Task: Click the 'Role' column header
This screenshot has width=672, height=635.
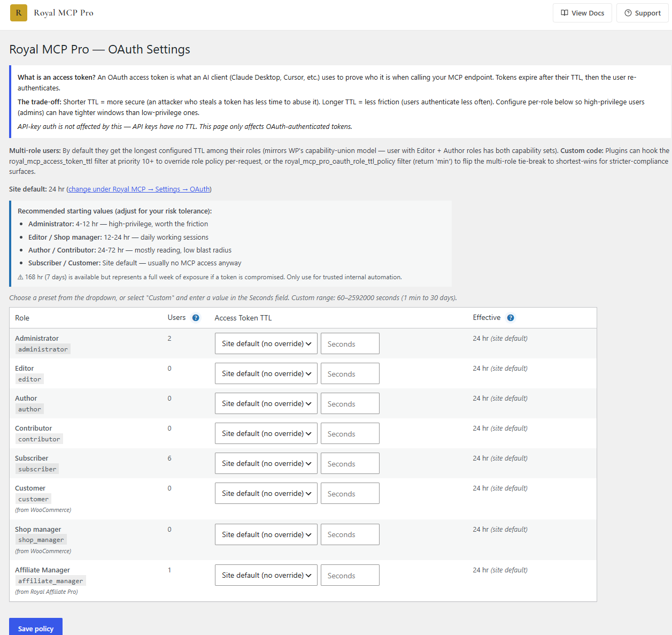Action: click(x=22, y=318)
